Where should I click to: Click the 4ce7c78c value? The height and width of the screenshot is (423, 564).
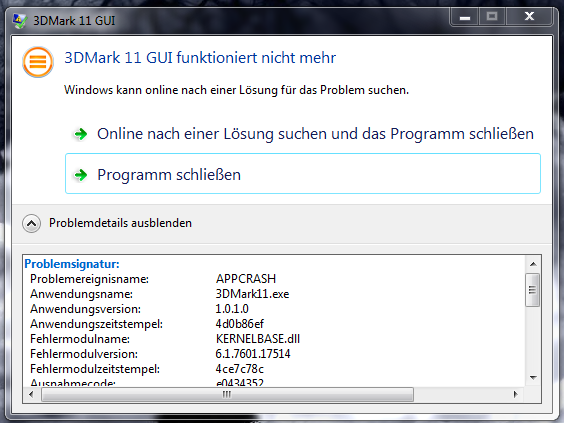coord(240,369)
